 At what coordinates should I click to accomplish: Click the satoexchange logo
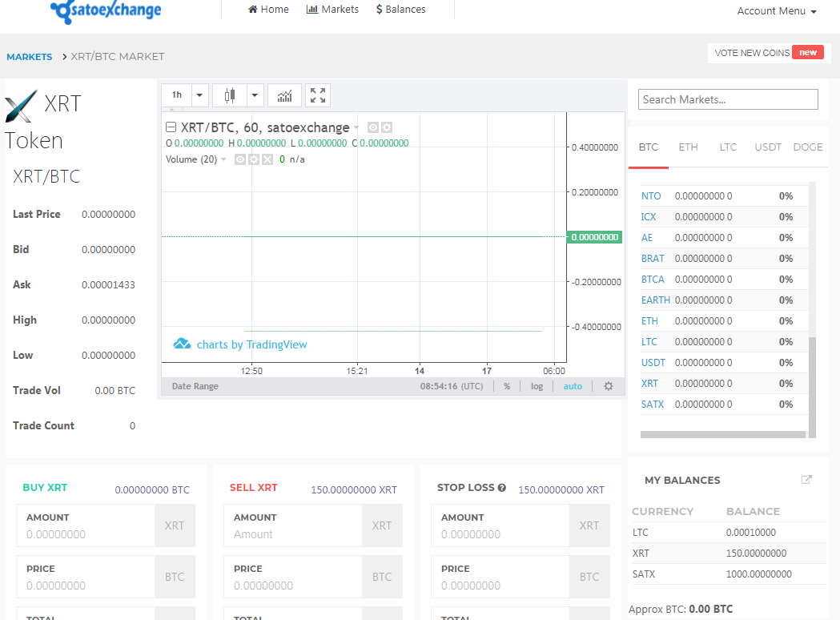pos(106,10)
